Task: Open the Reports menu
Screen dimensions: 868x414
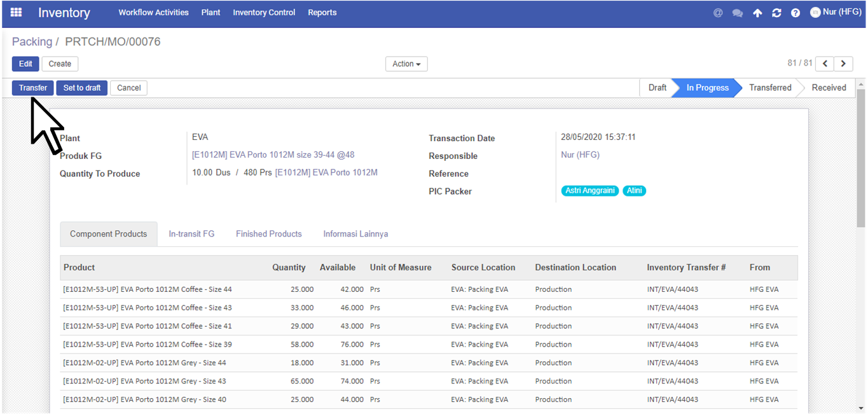Action: coord(322,13)
